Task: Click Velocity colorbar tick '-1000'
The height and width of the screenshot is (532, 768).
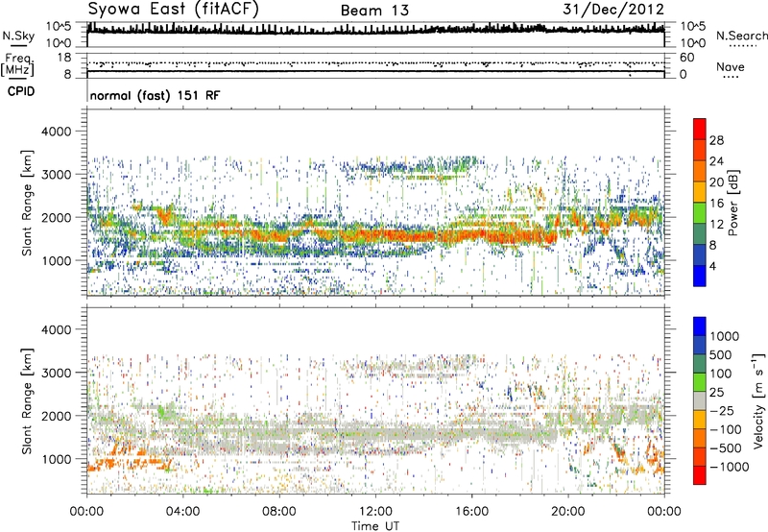Action: pyautogui.click(x=729, y=467)
